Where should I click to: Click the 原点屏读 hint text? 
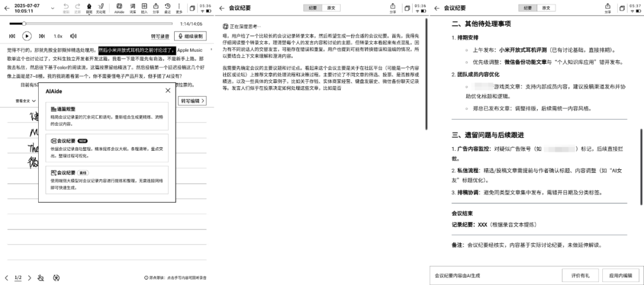[175, 278]
